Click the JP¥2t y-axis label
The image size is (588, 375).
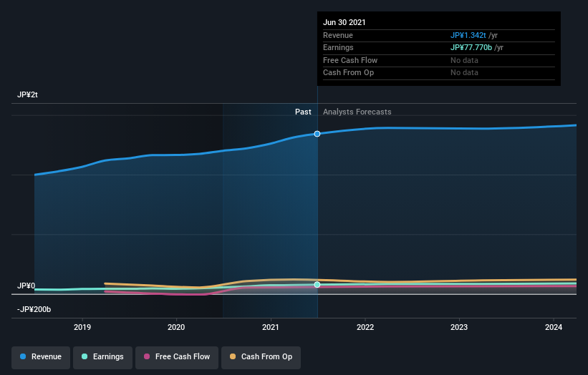click(x=27, y=94)
